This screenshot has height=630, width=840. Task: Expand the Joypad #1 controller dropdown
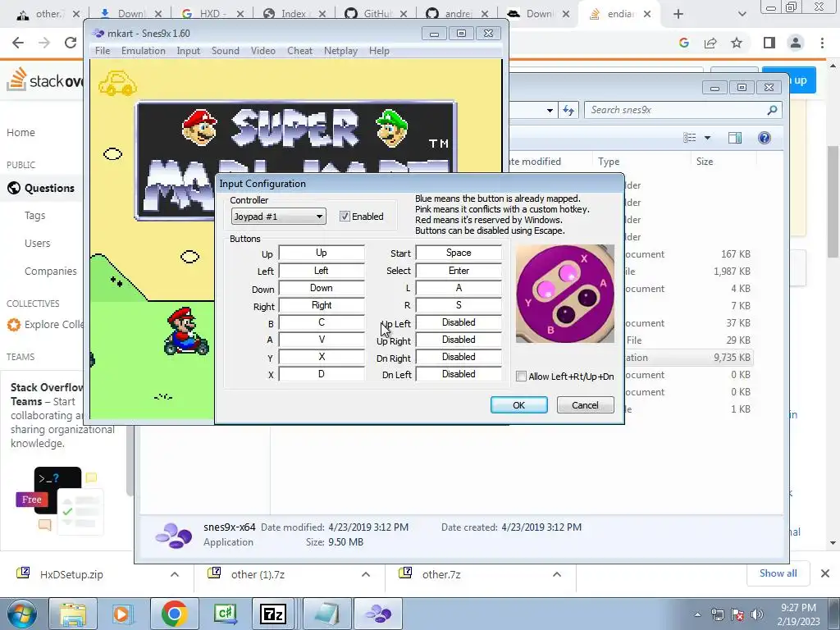click(278, 217)
